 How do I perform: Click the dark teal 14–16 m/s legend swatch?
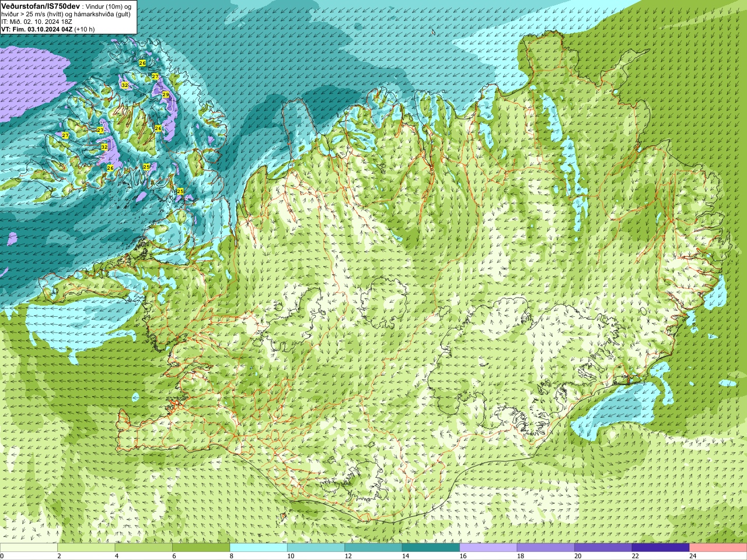pyautogui.click(x=431, y=548)
